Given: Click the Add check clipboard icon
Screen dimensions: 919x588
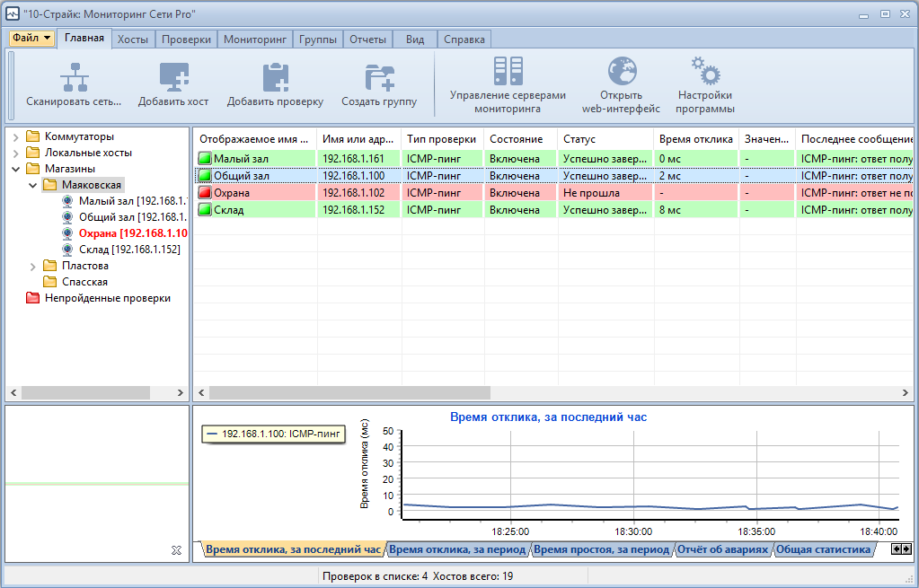Looking at the screenshot, I should 275,77.
